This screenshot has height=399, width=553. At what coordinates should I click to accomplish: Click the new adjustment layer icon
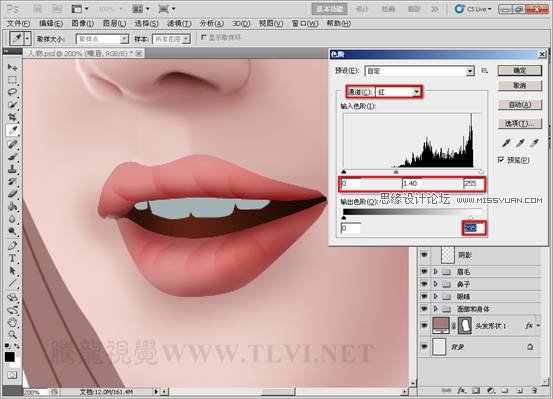tap(491, 391)
